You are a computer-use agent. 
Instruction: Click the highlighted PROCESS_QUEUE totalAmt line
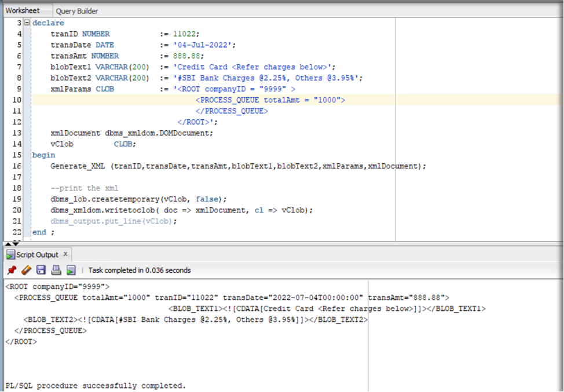point(270,100)
